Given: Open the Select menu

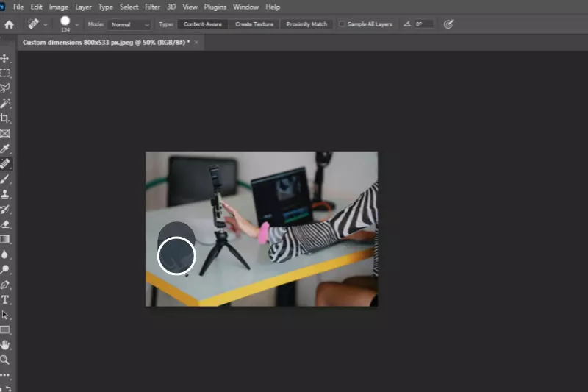Looking at the screenshot, I should coord(129,7).
